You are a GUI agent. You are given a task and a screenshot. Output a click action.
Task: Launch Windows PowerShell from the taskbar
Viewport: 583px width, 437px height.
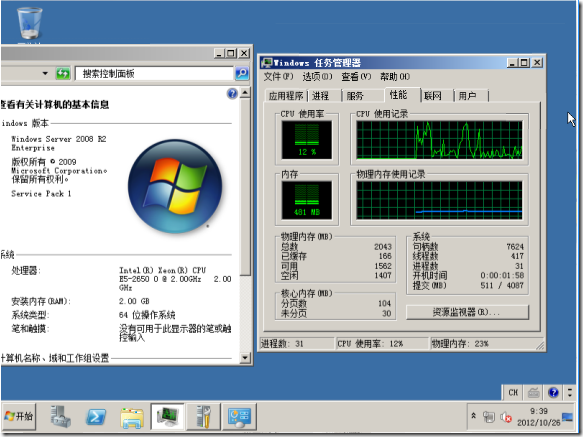96,417
